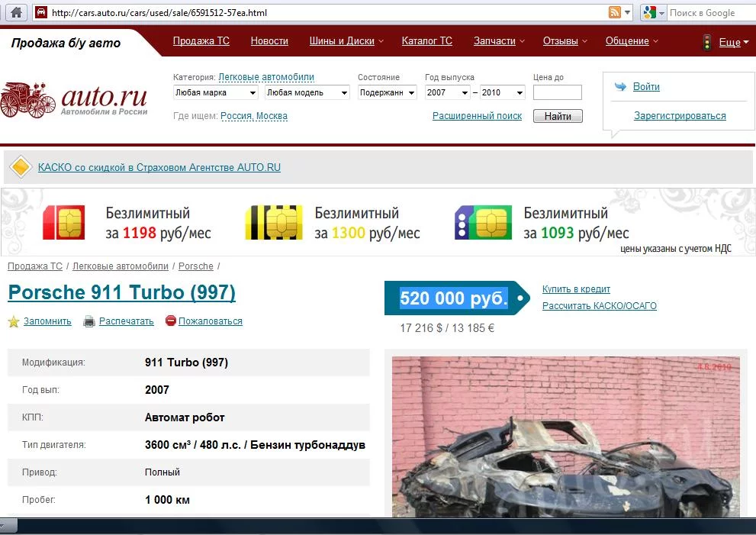756x535 pixels.
Task: Click the Пожаловаться link
Action: pyautogui.click(x=211, y=321)
